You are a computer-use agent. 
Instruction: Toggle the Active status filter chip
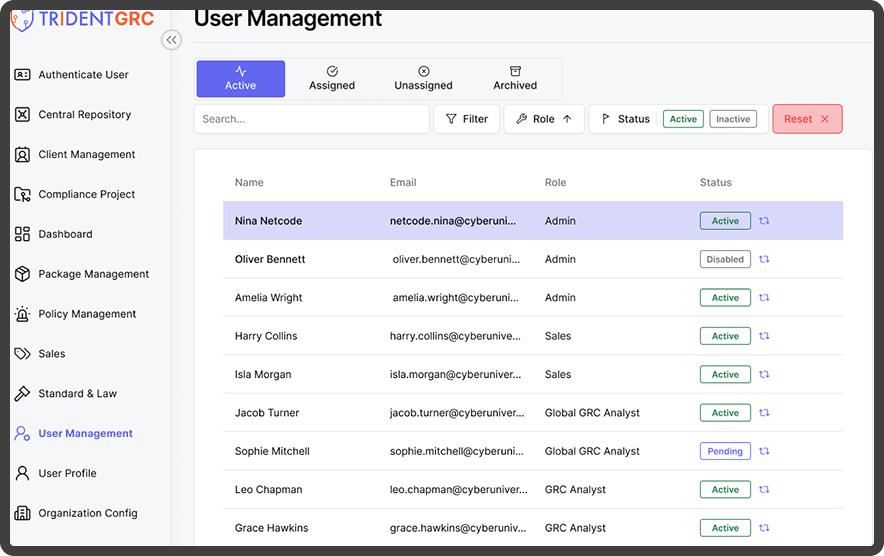(683, 119)
